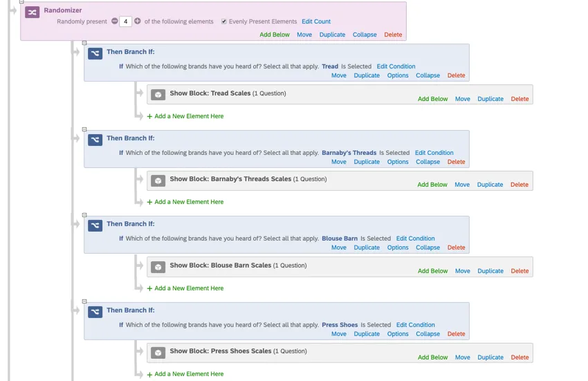Add a New Element under Tread Scales
This screenshot has width=588, height=381.
(185, 116)
